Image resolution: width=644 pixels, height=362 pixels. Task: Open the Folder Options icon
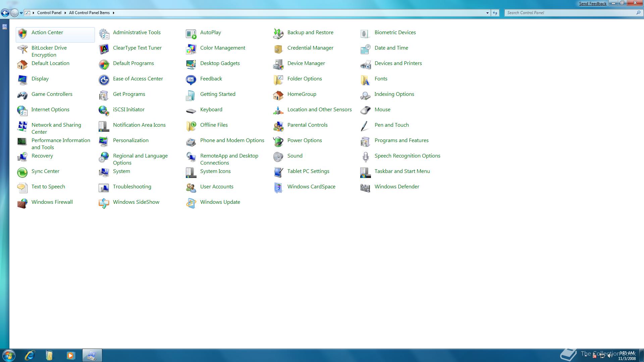[x=278, y=80]
